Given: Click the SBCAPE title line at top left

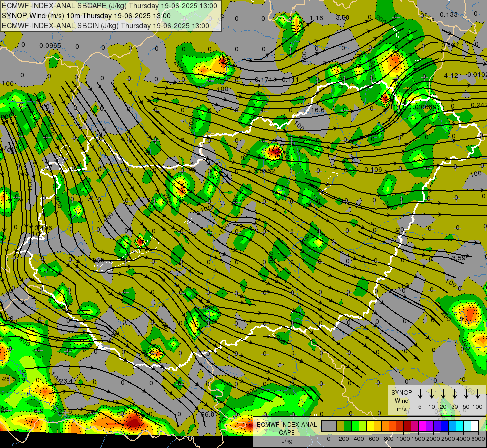Looking at the screenshot, I should pyautogui.click(x=109, y=6).
